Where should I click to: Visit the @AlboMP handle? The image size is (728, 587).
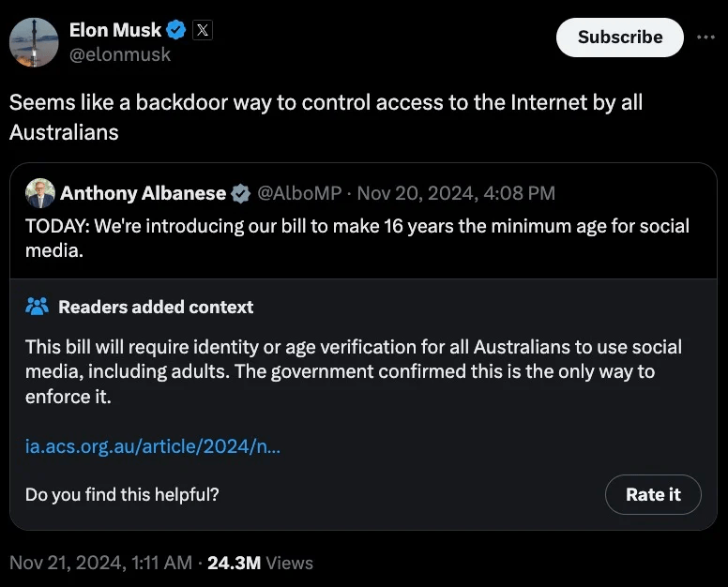point(298,193)
